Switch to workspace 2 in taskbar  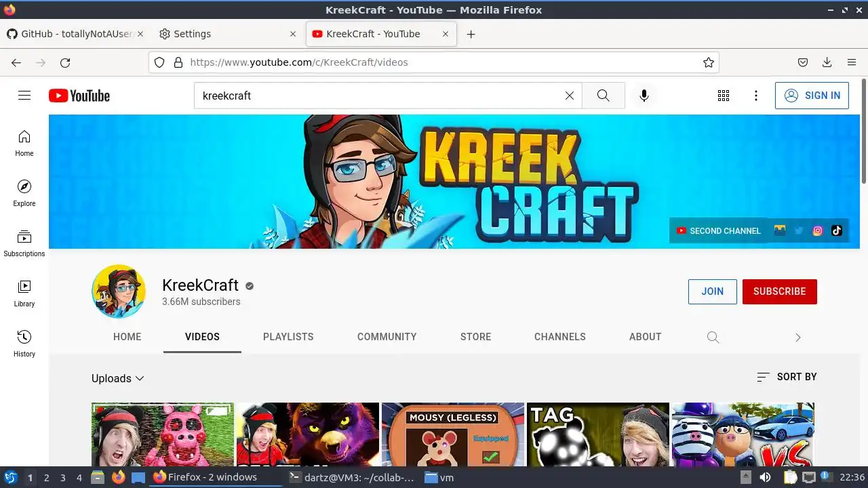click(47, 477)
